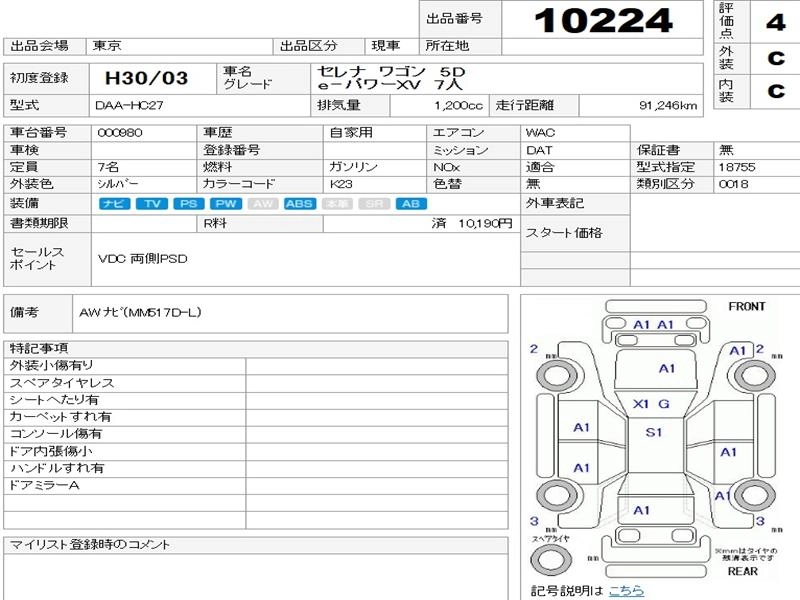Click the model code DAA-HC27
Image resolution: width=800 pixels, height=600 pixels.
(x=129, y=106)
